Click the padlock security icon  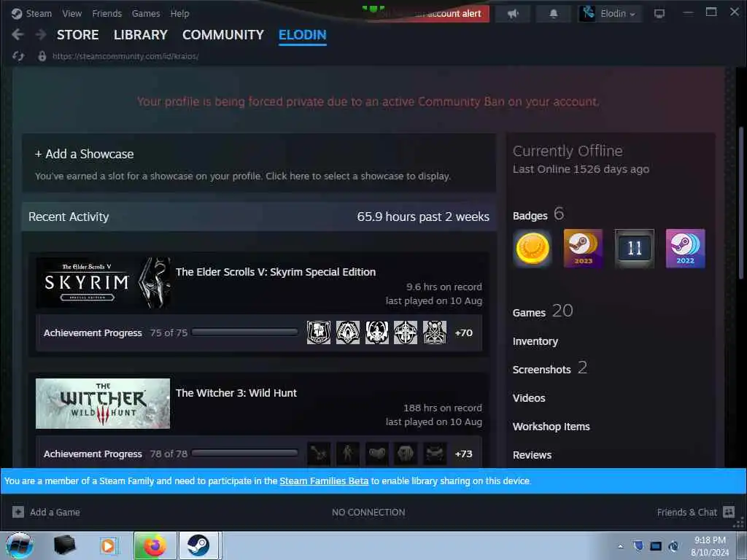42,56
